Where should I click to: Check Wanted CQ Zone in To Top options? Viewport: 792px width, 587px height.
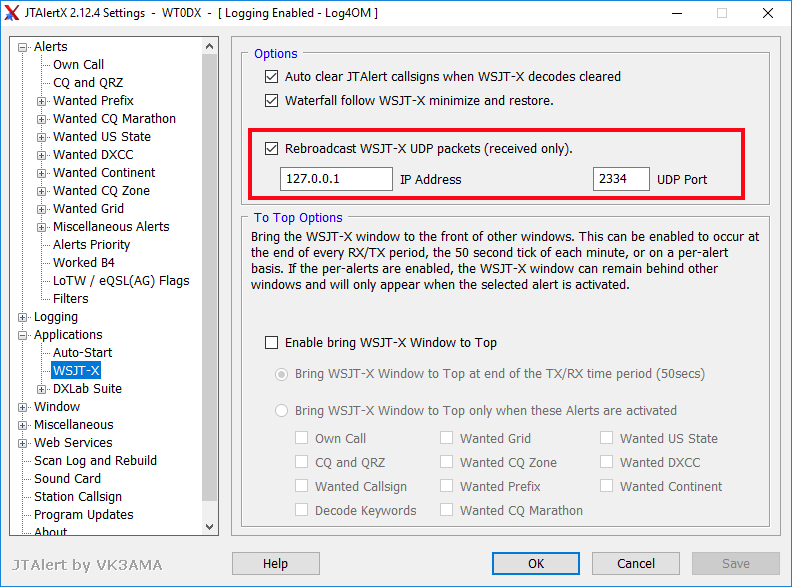447,462
